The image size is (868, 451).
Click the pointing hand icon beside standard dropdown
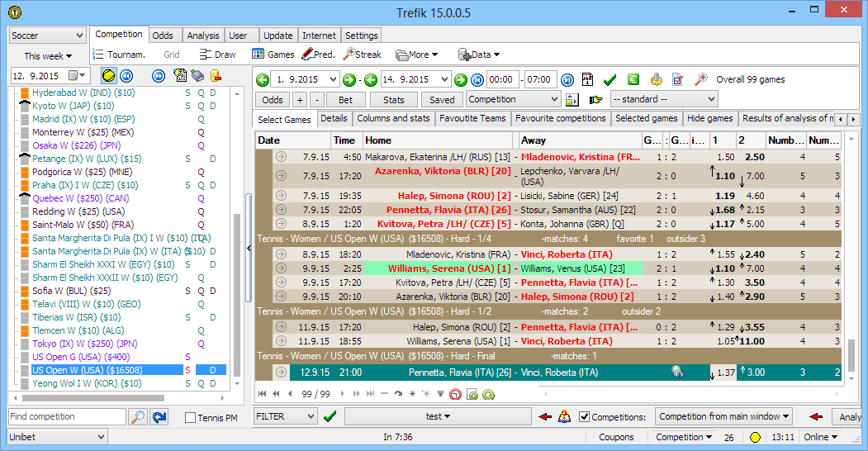596,100
